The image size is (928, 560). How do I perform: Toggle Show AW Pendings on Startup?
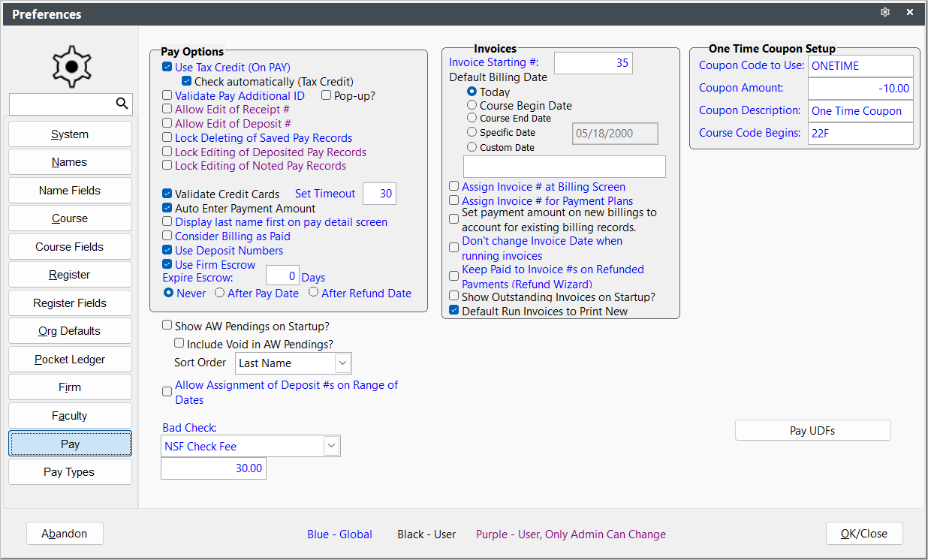(167, 326)
